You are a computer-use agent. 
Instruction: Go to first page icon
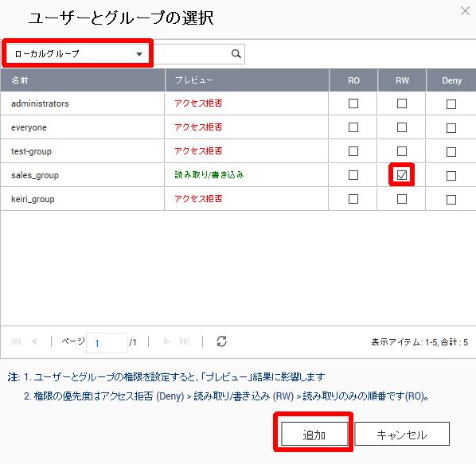[16, 341]
